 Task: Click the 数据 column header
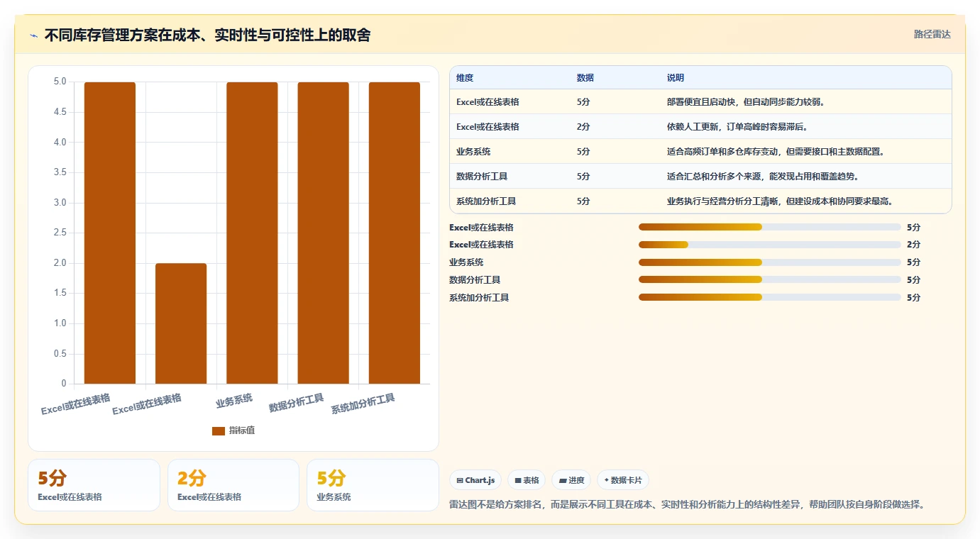[x=585, y=77]
